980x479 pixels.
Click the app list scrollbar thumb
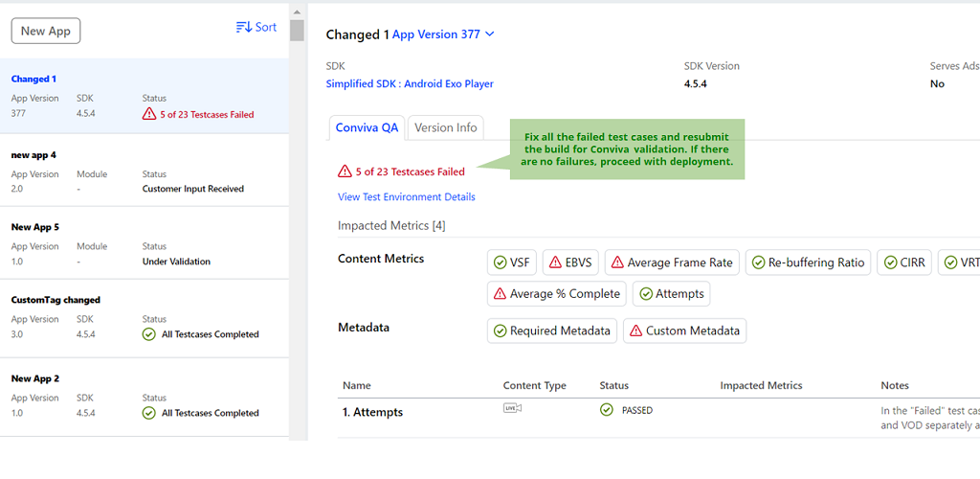(x=297, y=29)
